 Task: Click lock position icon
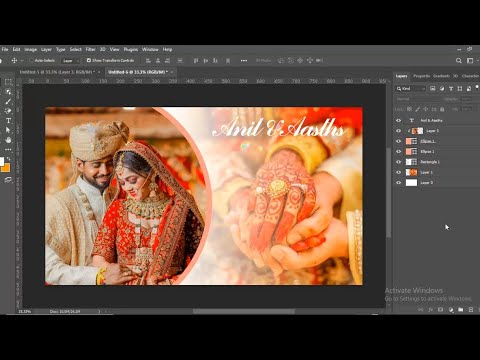tap(426, 109)
